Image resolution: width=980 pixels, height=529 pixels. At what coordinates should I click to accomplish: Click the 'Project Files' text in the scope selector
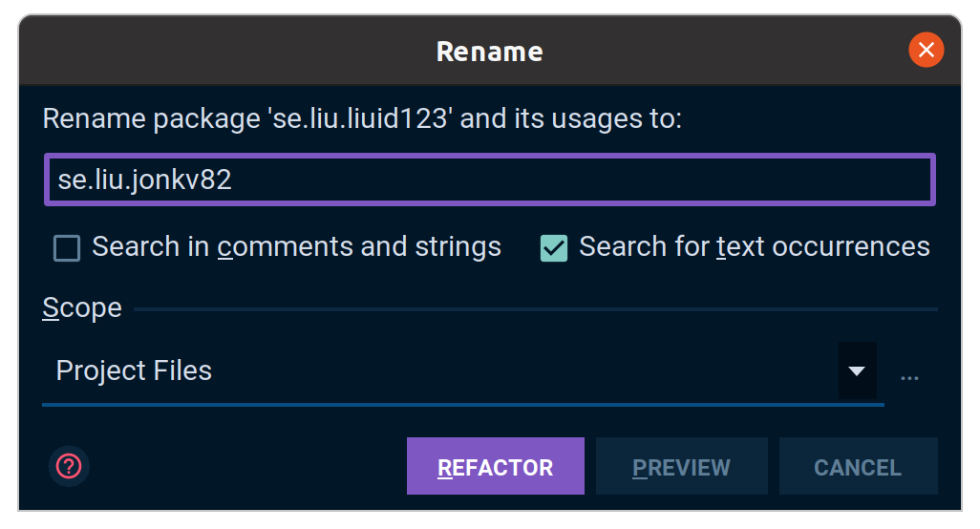tap(134, 371)
